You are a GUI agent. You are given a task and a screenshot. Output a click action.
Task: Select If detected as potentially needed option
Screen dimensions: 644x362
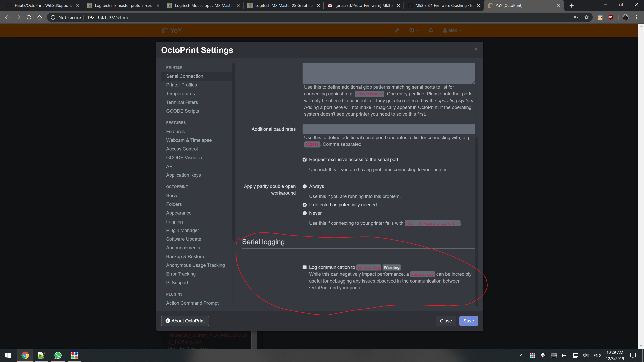(305, 205)
